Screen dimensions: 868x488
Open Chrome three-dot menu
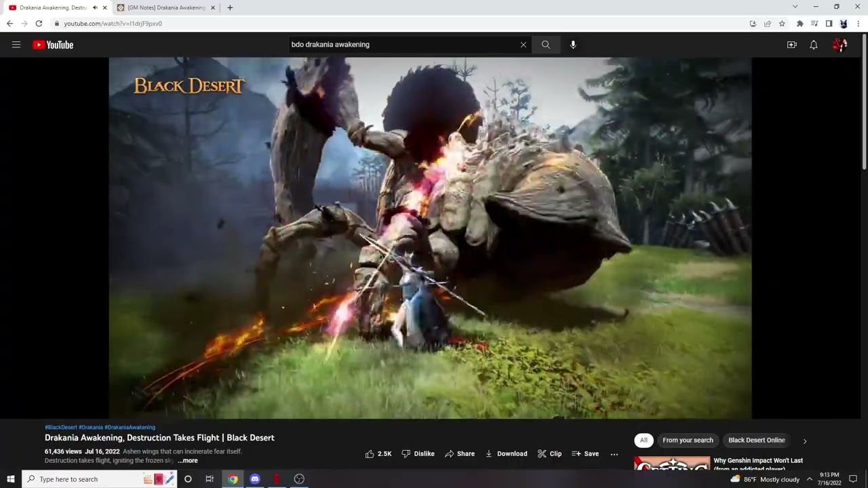point(858,24)
